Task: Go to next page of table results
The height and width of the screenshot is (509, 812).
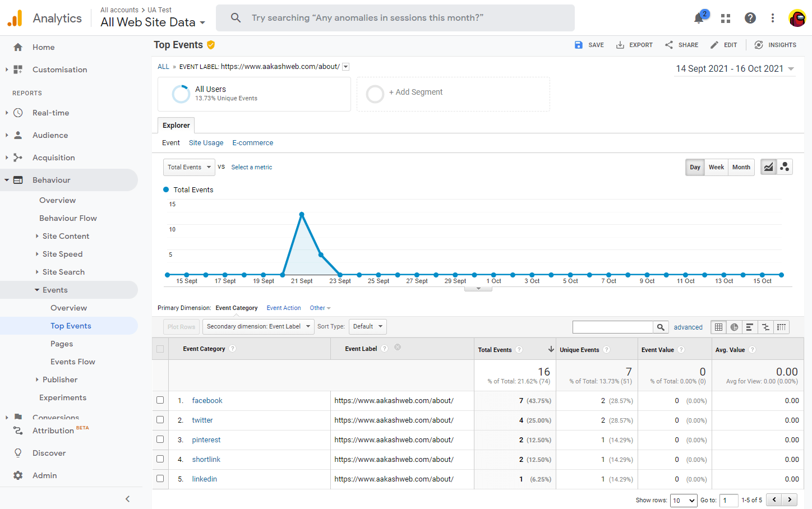Action: [x=790, y=499]
